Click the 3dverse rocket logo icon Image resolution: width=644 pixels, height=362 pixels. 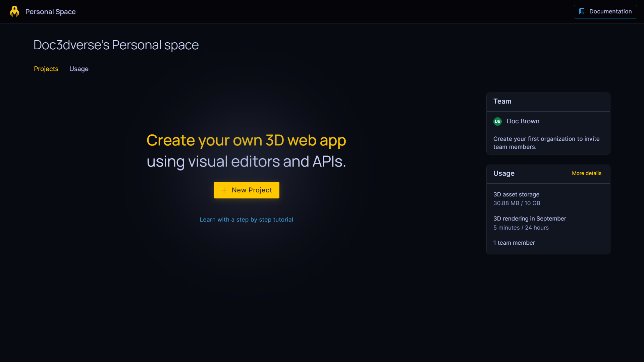14,12
